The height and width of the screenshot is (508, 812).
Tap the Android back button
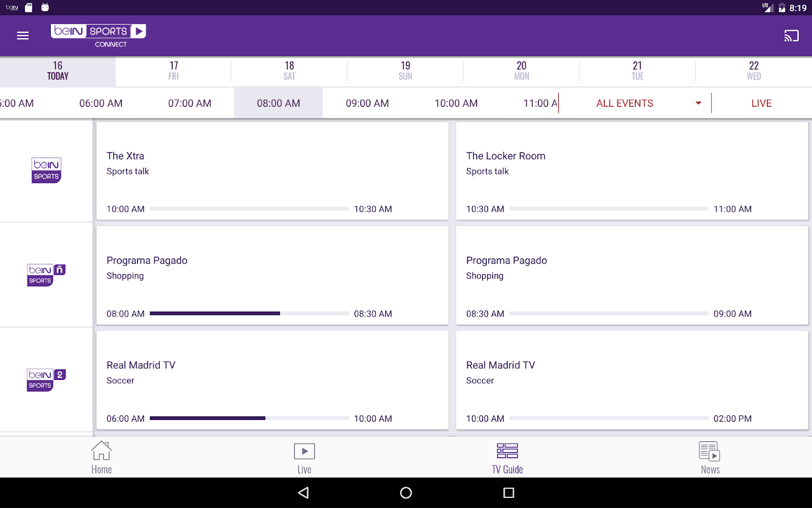[303, 493]
